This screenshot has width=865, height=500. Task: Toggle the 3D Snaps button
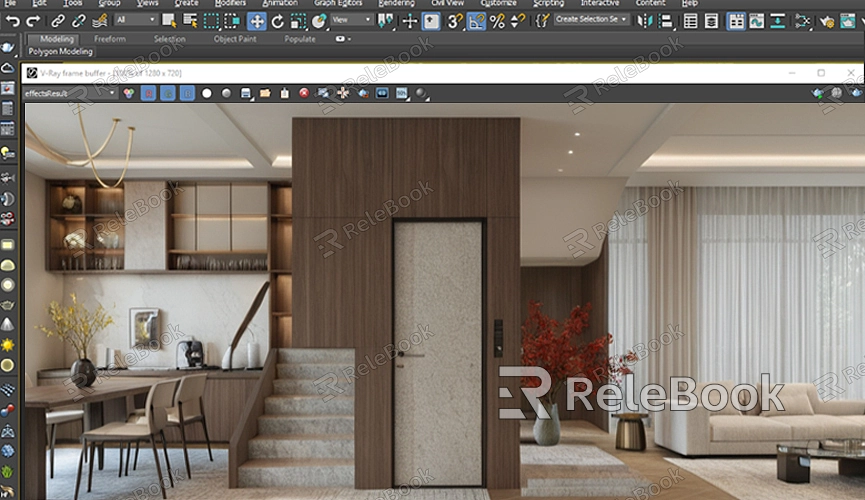click(455, 22)
